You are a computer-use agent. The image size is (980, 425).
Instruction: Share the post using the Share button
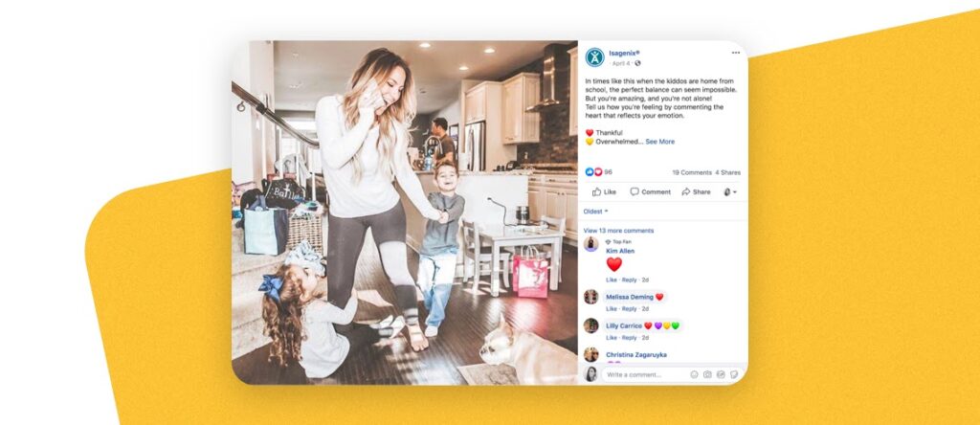click(x=696, y=191)
